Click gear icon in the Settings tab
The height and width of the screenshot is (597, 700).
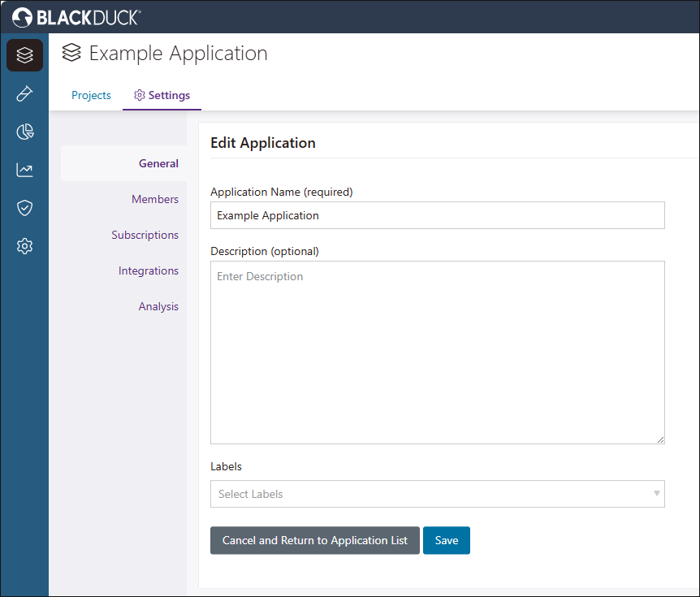coord(140,95)
